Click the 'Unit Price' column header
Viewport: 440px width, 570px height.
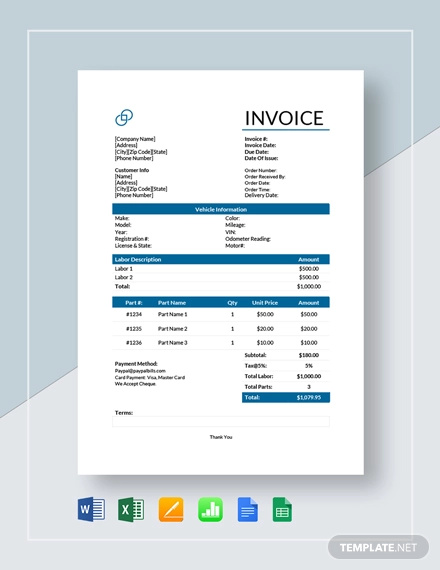pyautogui.click(x=265, y=302)
